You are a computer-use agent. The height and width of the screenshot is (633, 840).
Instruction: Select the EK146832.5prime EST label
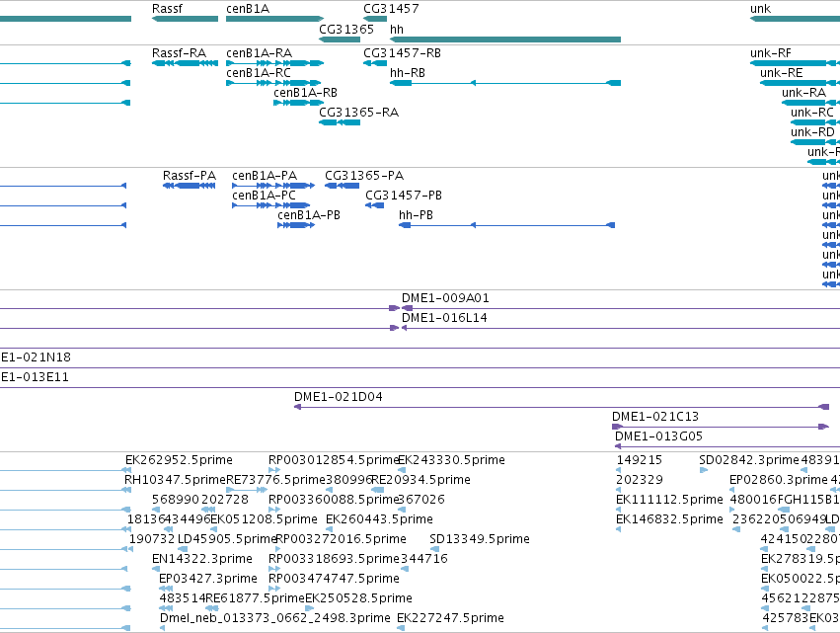pos(669,519)
